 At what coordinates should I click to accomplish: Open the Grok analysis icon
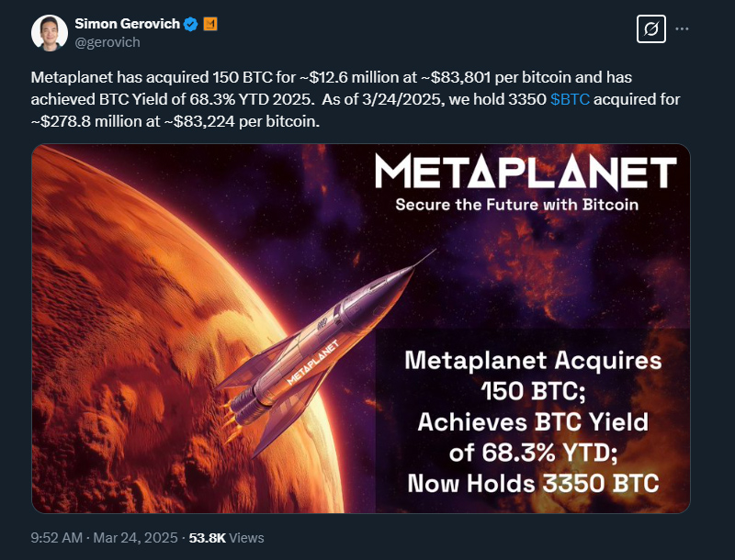[650, 28]
